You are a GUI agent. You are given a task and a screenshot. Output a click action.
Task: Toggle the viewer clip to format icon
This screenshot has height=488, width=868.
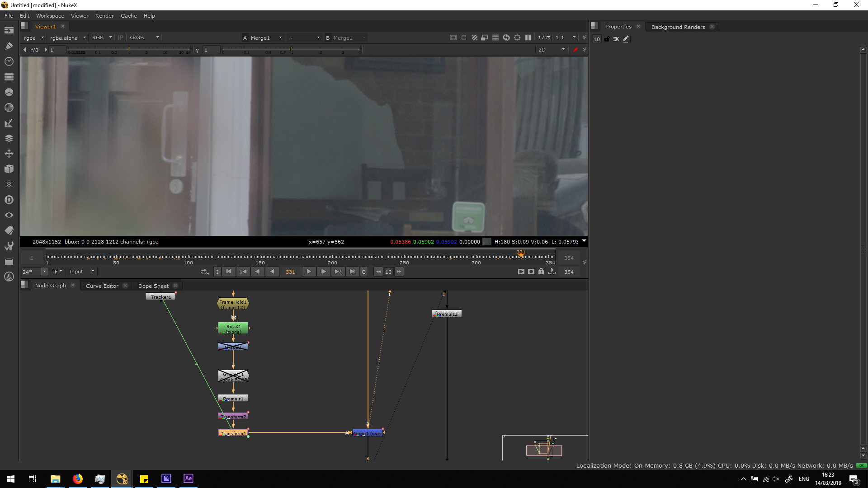453,38
